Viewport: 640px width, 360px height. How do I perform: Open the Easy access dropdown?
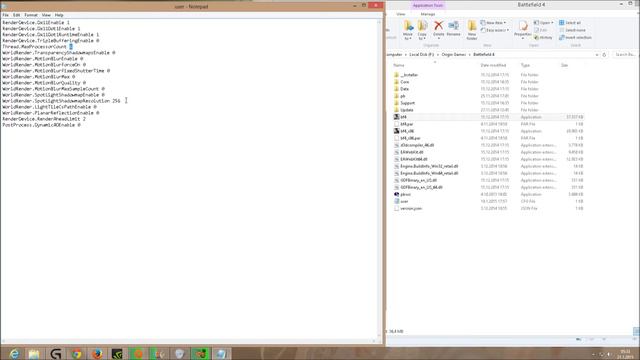tap(495, 30)
